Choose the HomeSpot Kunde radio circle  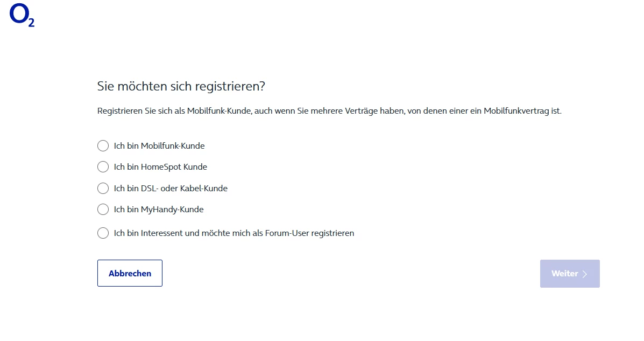pyautogui.click(x=103, y=167)
